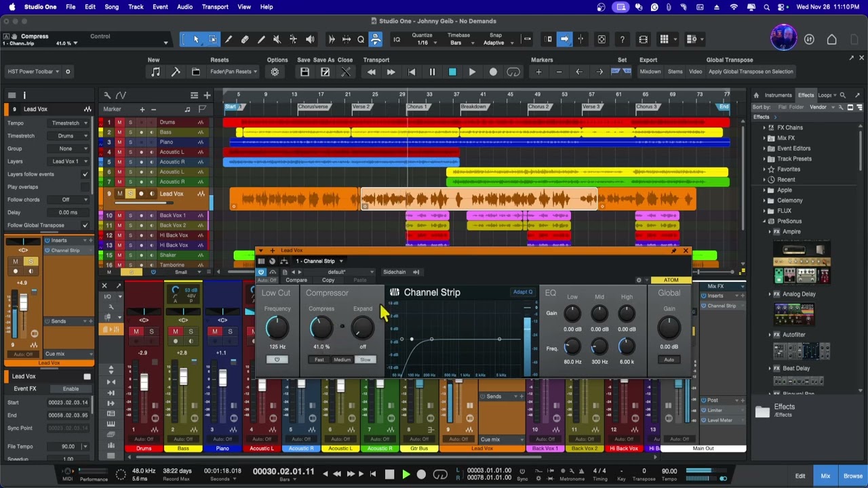Click the Stems export button
Screen dimensions: 868x488
click(x=675, y=72)
